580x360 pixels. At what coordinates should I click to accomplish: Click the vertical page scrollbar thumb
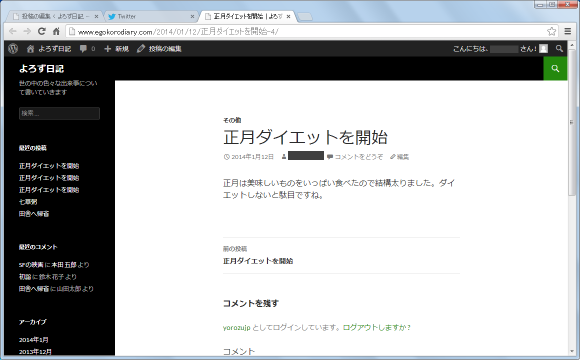[x=571, y=122]
